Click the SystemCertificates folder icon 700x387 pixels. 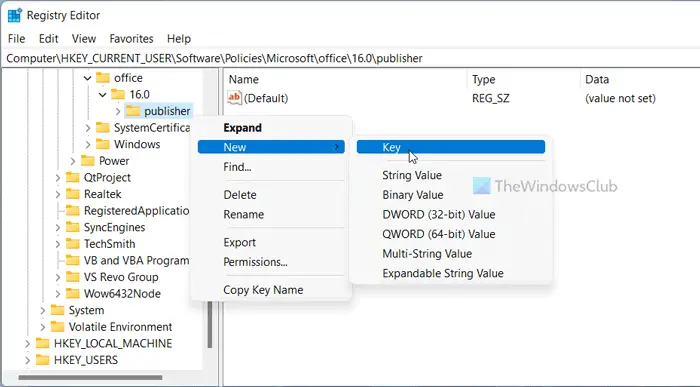(103, 128)
